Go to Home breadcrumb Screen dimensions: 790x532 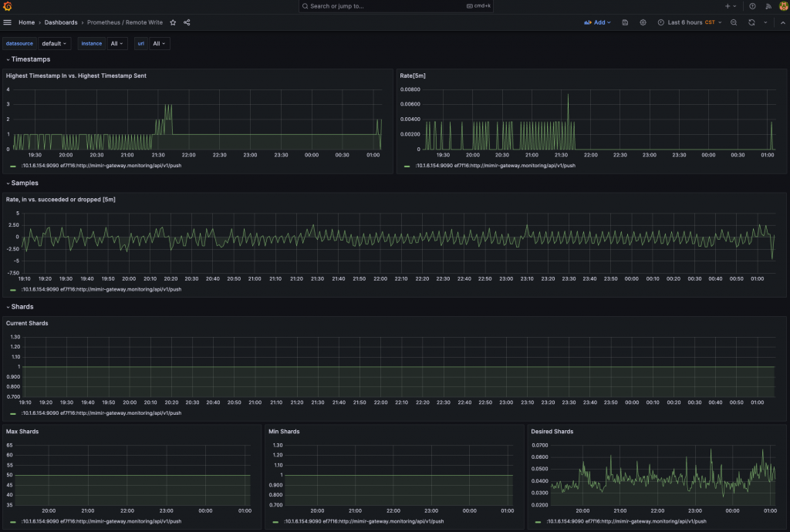tap(27, 22)
